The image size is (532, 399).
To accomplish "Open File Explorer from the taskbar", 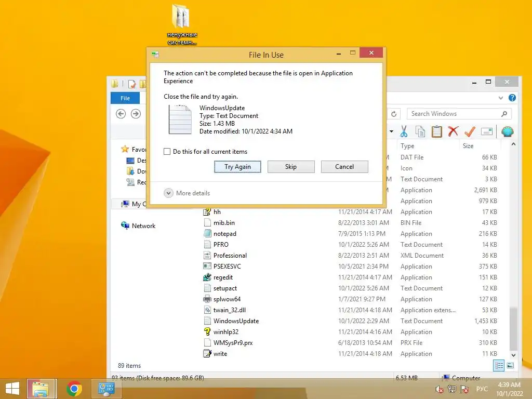I will (x=42, y=389).
